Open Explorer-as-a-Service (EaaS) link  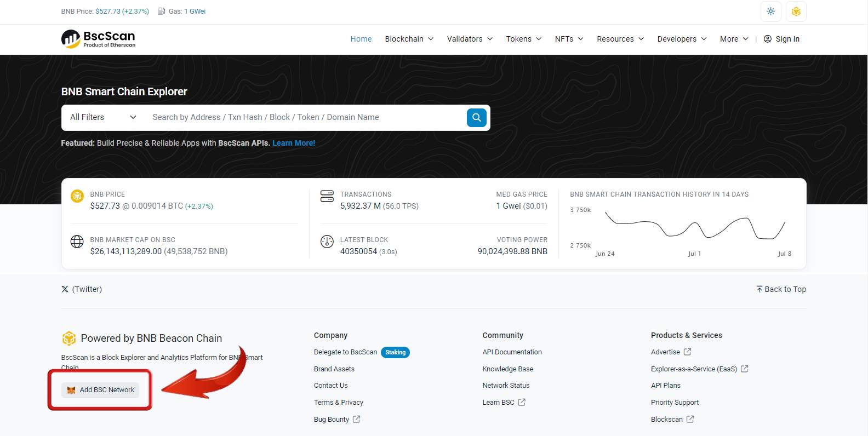694,369
